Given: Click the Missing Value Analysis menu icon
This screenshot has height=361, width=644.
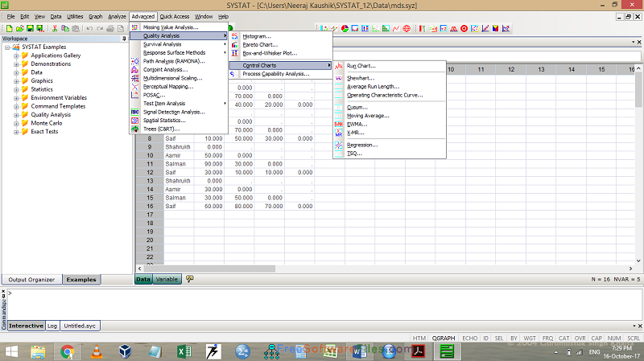Looking at the screenshot, I should point(134,27).
